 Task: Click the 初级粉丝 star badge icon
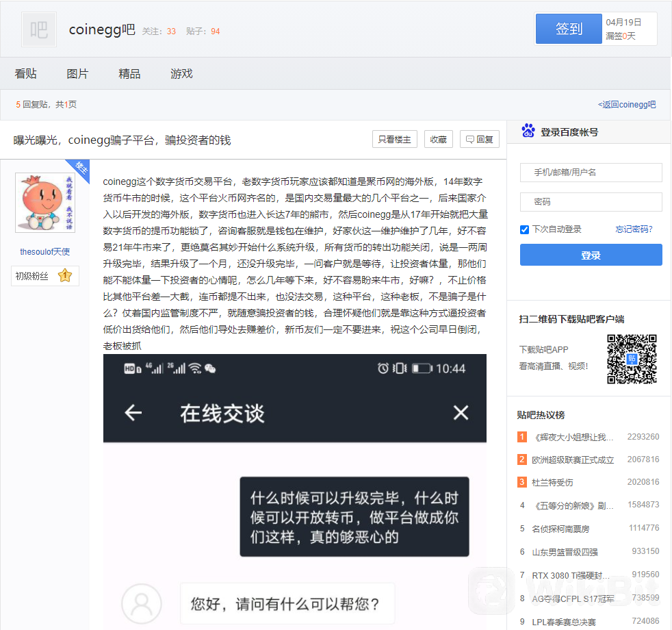click(65, 275)
